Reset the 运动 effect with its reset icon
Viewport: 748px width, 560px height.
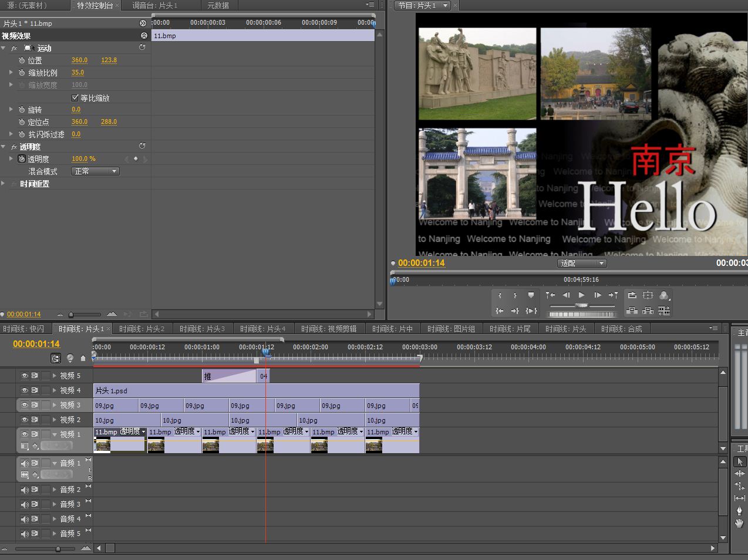click(142, 48)
